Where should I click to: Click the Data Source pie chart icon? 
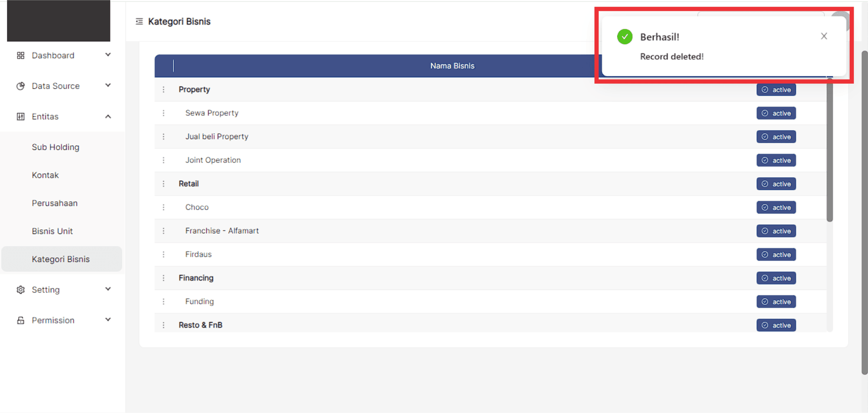[x=20, y=86]
